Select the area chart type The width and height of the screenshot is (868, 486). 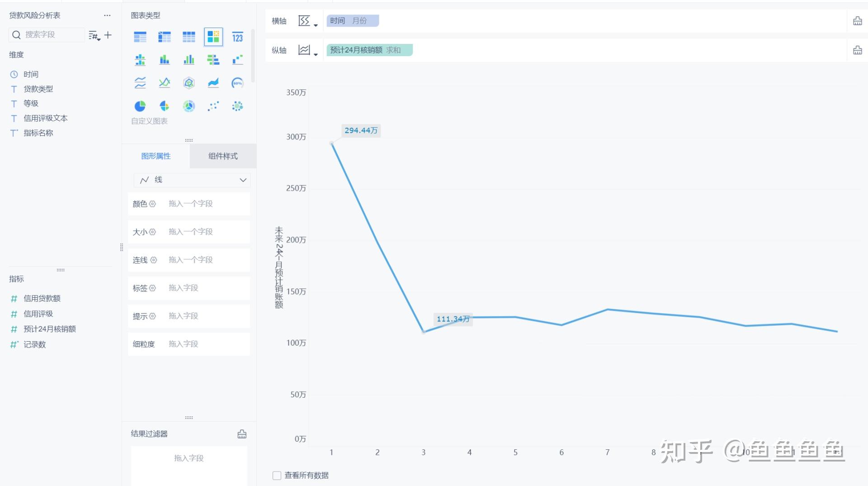(x=213, y=83)
